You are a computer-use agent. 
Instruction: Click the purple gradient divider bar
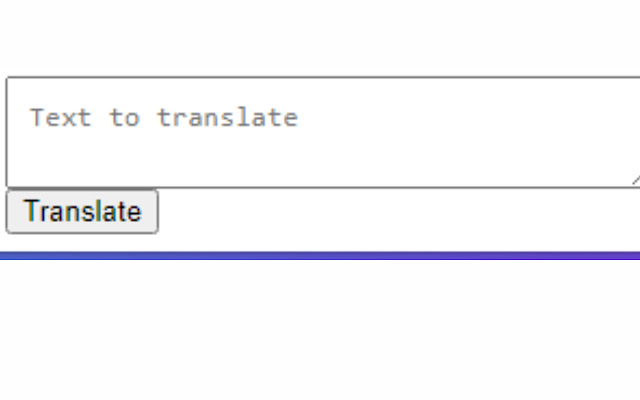coord(320,256)
